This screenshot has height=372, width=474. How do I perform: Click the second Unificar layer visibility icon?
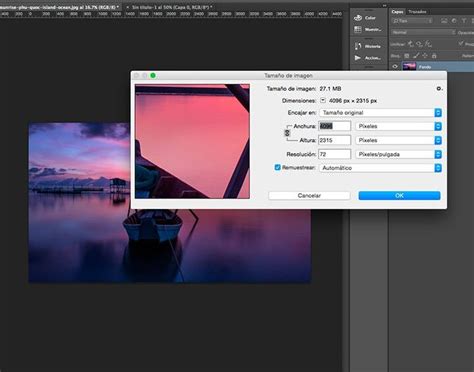tap(419, 44)
